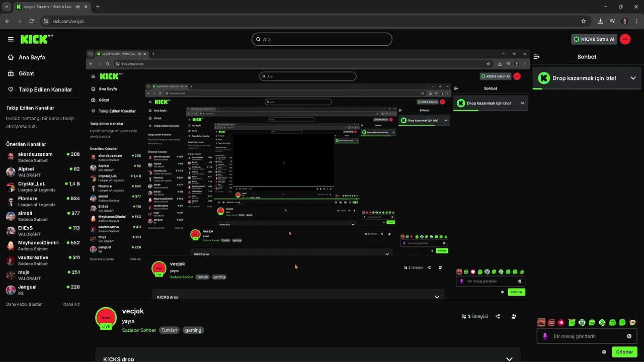Open Chrome's media control icon
This screenshot has height=362, width=644.
click(612, 21)
